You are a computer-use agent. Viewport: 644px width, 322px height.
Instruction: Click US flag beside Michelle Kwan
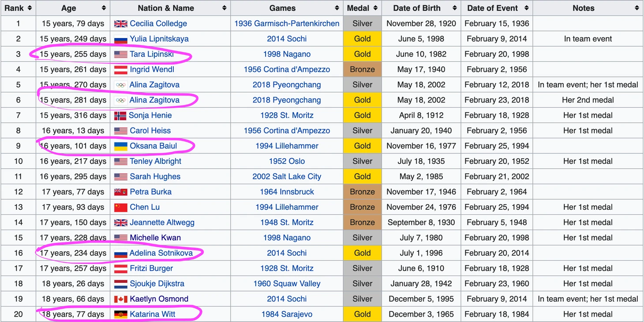pyautogui.click(x=120, y=238)
